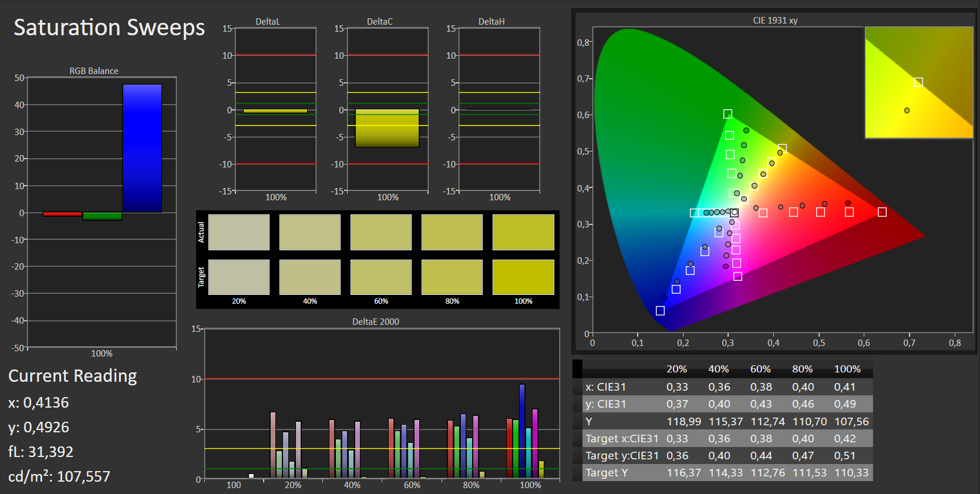Screen dimensions: 980x494
Task: Select the green bar in RGB Balance
Action: 102,216
